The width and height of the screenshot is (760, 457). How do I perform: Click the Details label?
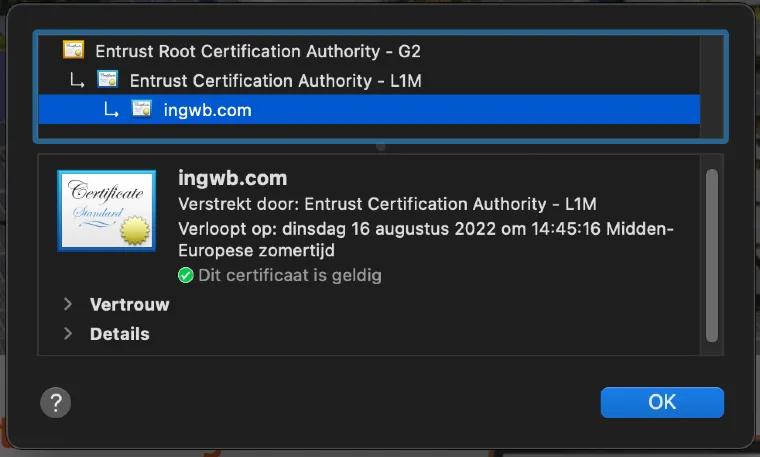click(120, 334)
